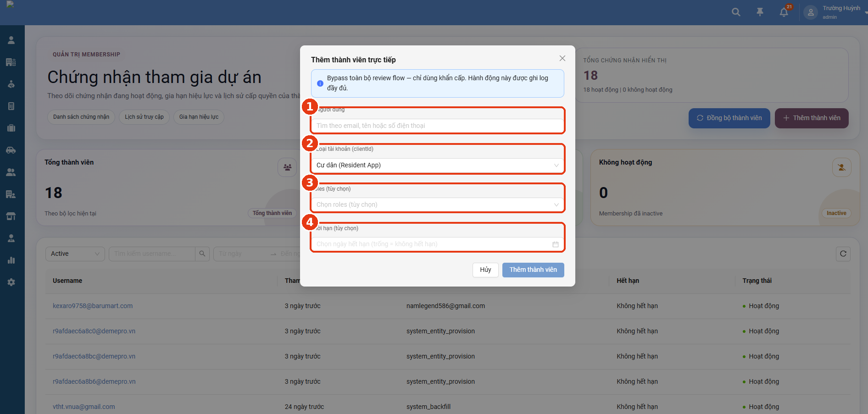This screenshot has width=868, height=414.
Task: Click calendar icon in expiry date field
Action: 556,244
